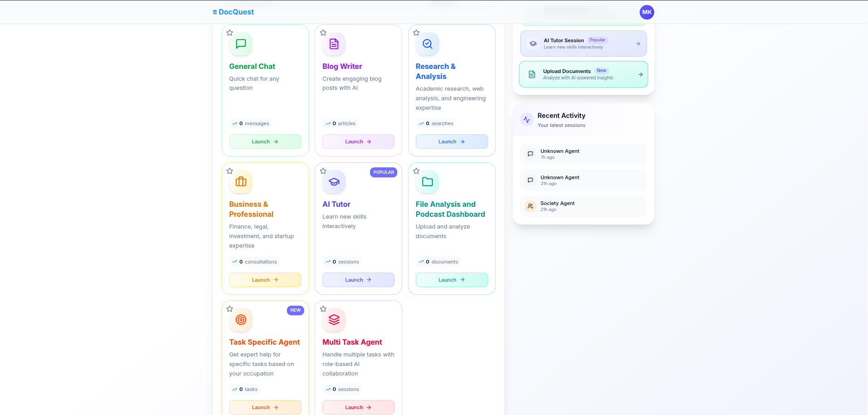Select the General Chat speech bubble icon
868x415 pixels.
tap(241, 44)
